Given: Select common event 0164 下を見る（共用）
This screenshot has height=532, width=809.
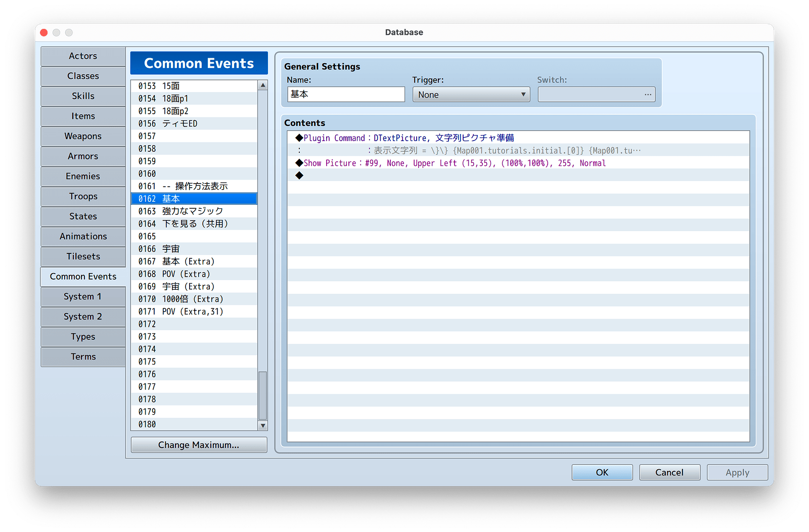Looking at the screenshot, I should [x=194, y=224].
